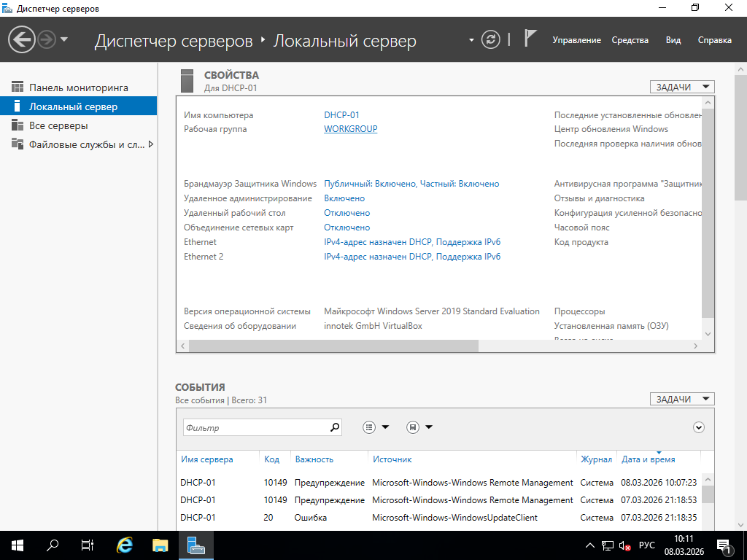
Task: Open the Управление menu
Action: click(x=576, y=40)
